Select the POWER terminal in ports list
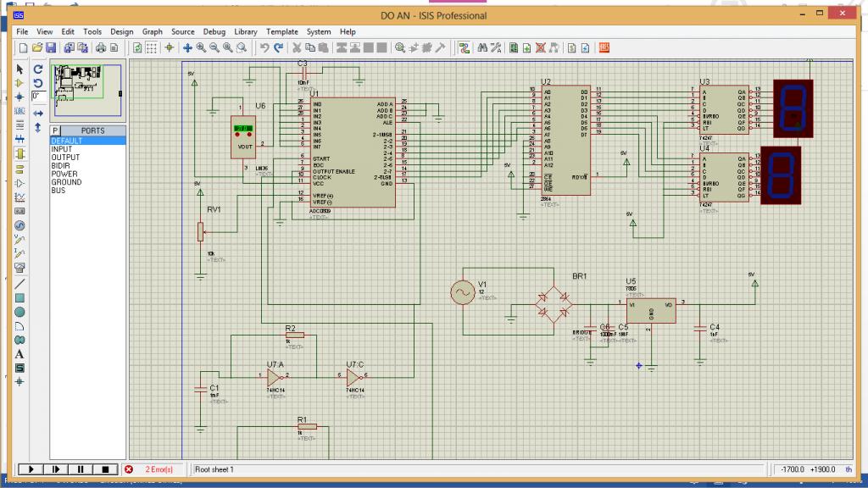Viewport: 868px width, 488px height. pos(64,174)
